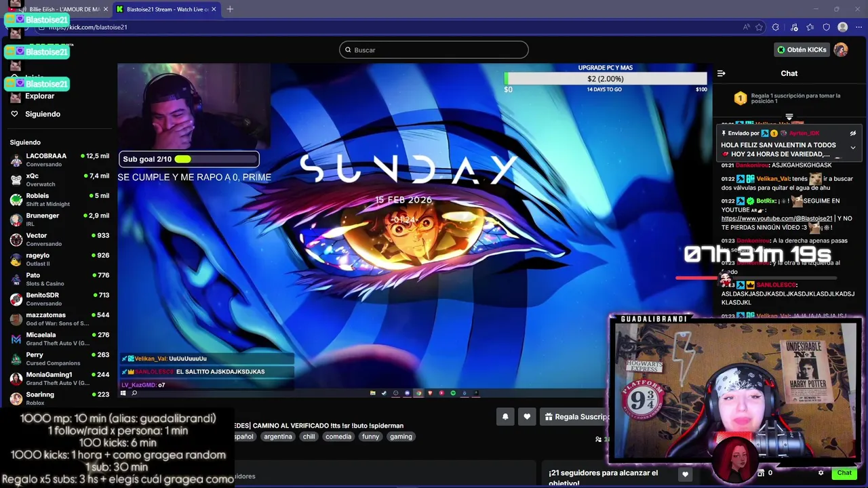Click the music collections toolbar icon
The image size is (868, 488).
tap(794, 27)
